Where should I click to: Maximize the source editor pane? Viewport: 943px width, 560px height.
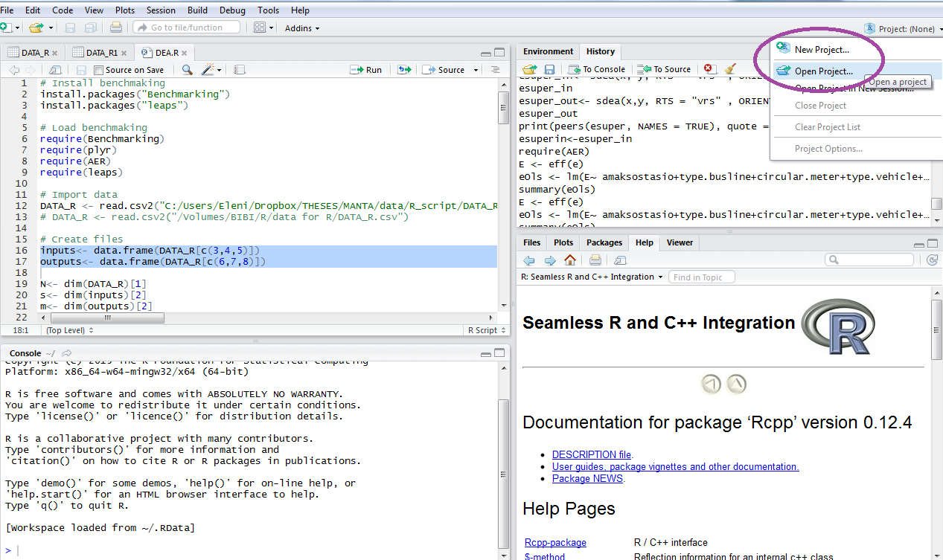click(500, 53)
